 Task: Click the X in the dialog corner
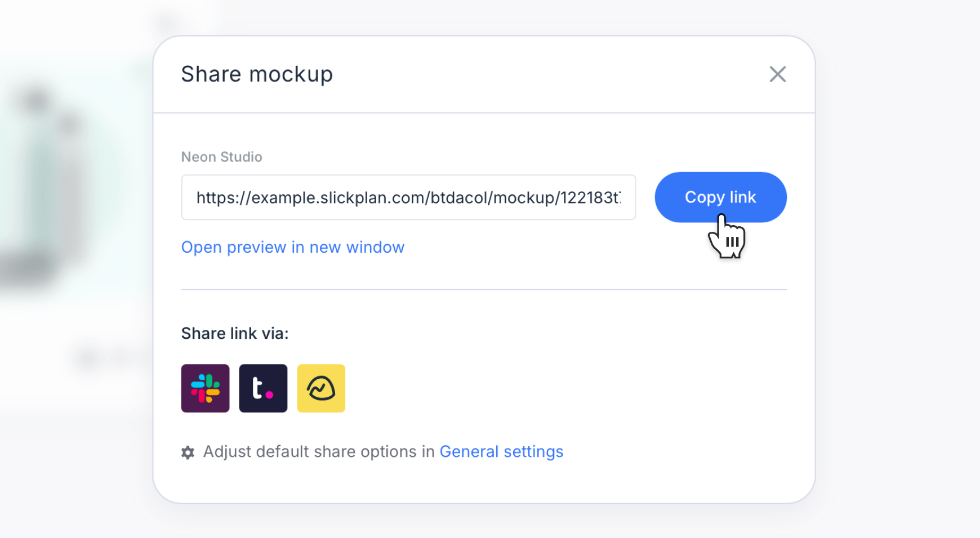click(x=777, y=74)
